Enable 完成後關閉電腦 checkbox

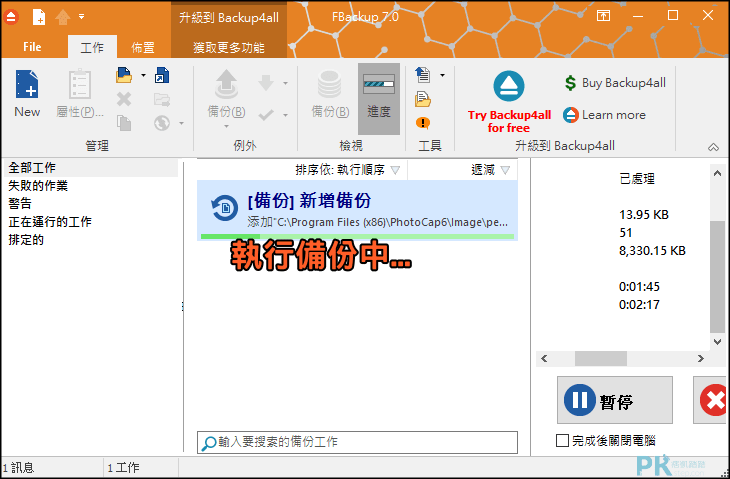562,440
